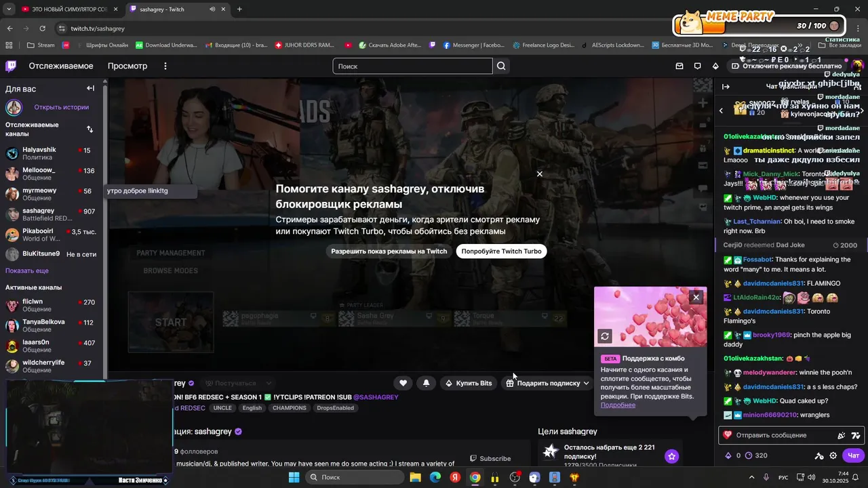868x488 pixels.
Task: Close the ad blocker overlay with X
Action: pyautogui.click(x=540, y=174)
